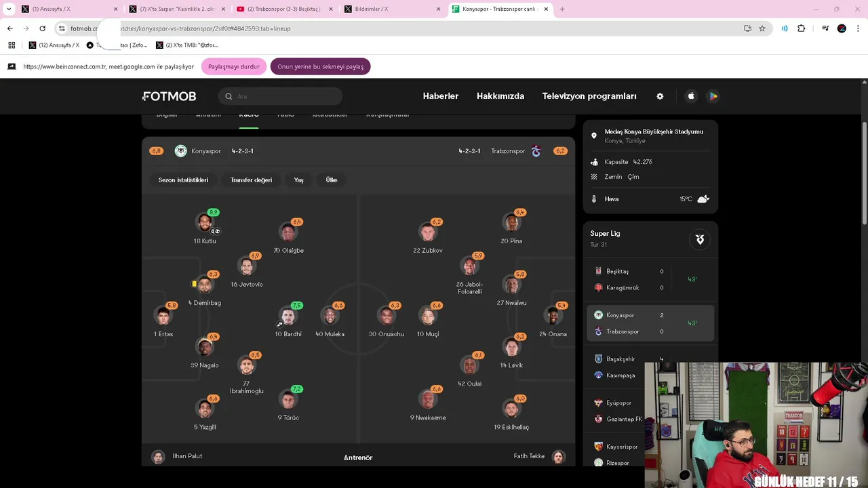Image resolution: width=868 pixels, height=488 pixels.
Task: Click the page vertical scrollbar
Action: pos(864,174)
